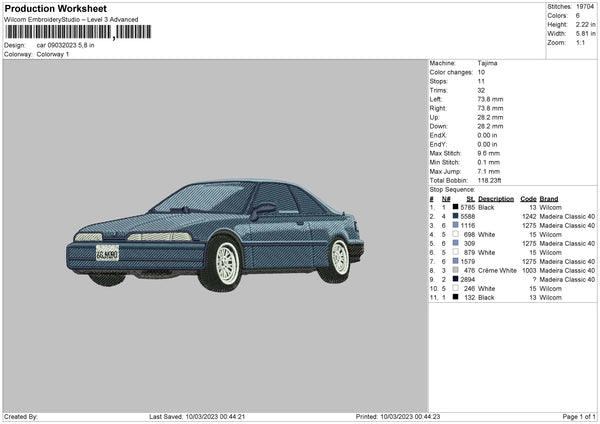600x424 pixels.
Task: Click the Tajima machine value
Action: [x=487, y=63]
